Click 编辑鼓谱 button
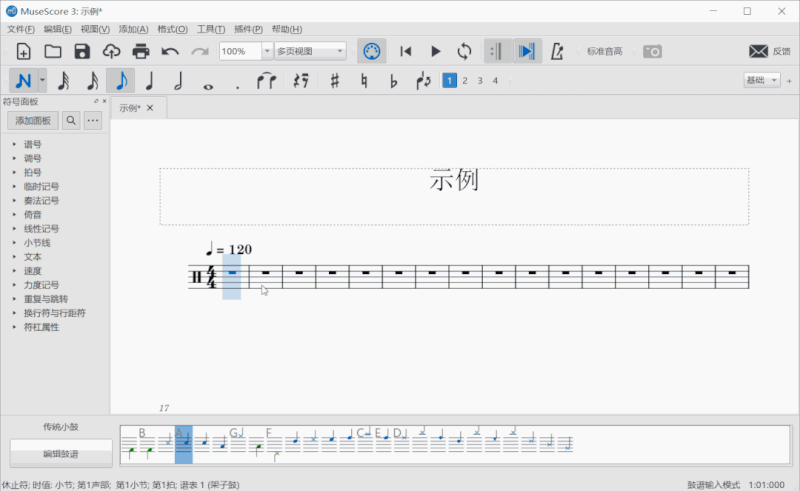This screenshot has width=800, height=491. pyautogui.click(x=61, y=454)
